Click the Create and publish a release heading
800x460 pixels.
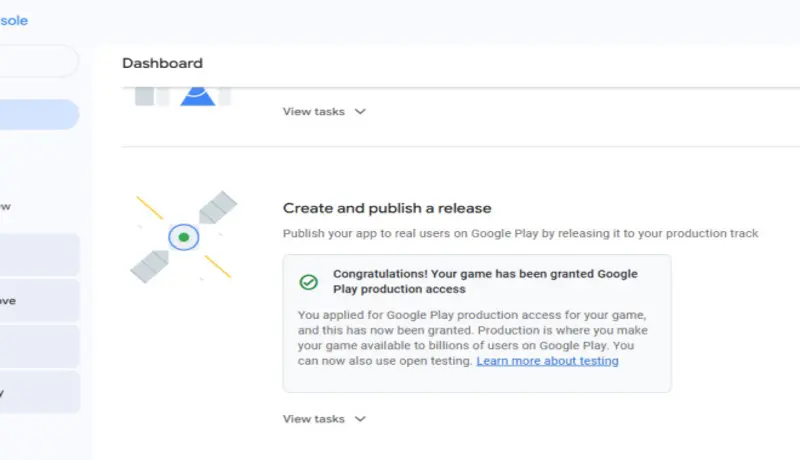click(x=387, y=208)
